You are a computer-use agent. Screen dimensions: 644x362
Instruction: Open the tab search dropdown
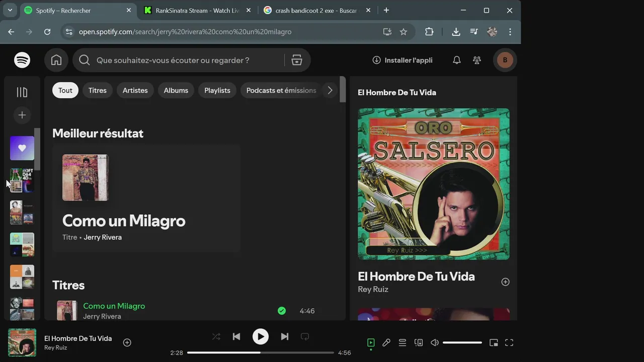[10, 10]
